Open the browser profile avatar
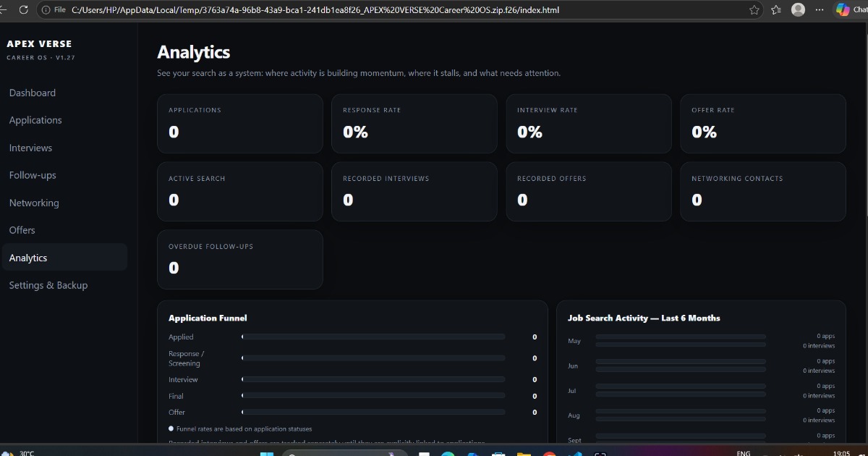This screenshot has height=456, width=868. click(x=798, y=10)
